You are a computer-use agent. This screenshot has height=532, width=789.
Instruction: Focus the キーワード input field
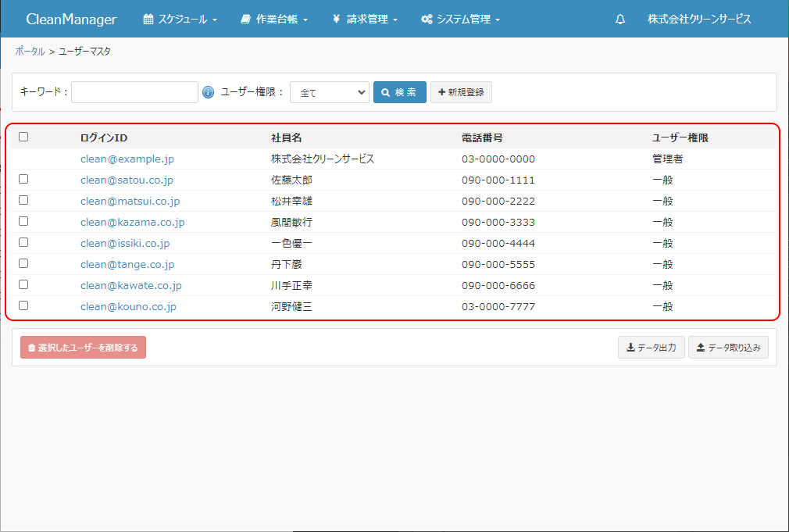coord(134,92)
